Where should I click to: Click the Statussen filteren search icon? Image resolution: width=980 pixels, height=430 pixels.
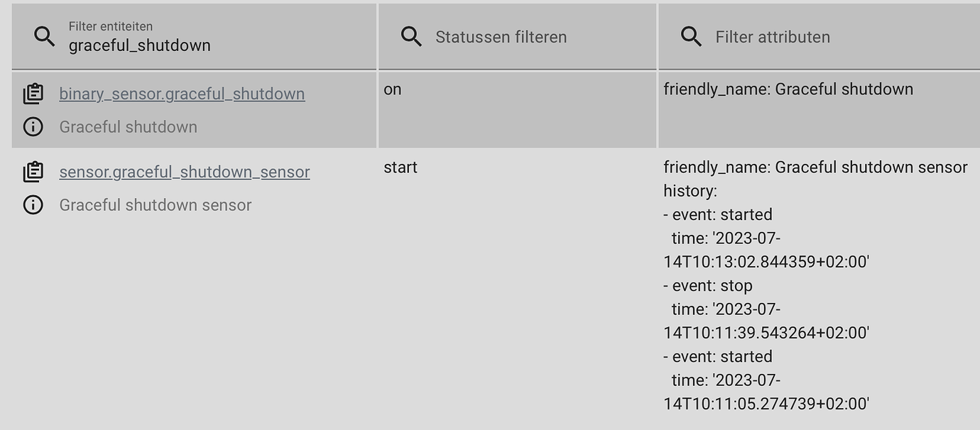pos(410,36)
